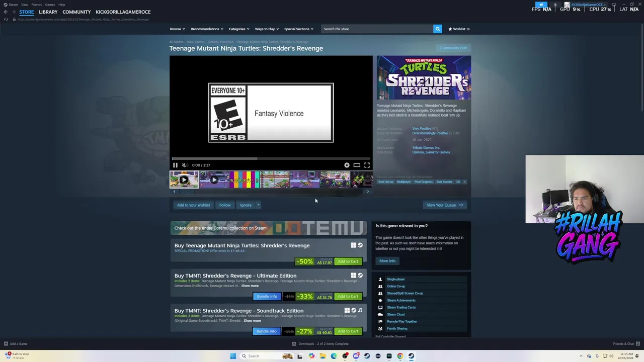Click the right arrow of thumbnail strip

pos(368,192)
